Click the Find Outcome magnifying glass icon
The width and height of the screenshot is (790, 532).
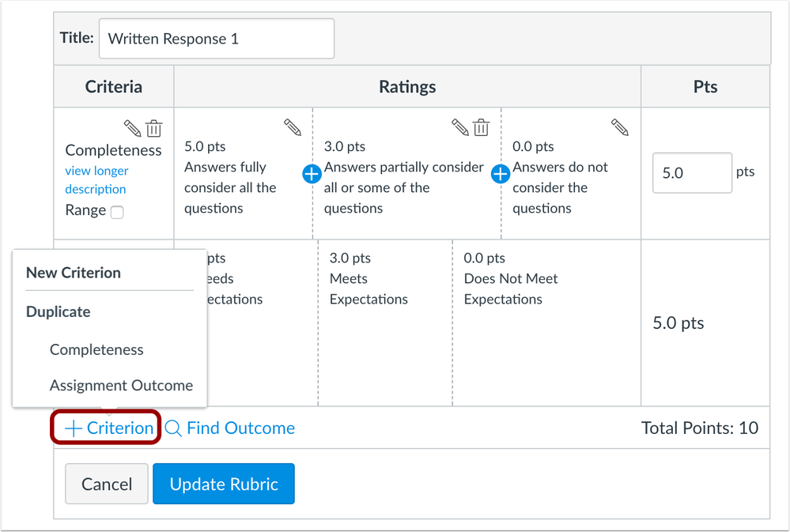(172, 428)
